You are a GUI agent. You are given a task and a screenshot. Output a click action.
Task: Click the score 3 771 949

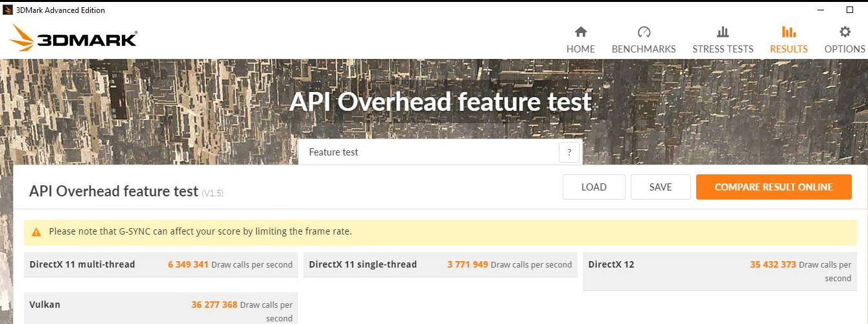coord(467,264)
